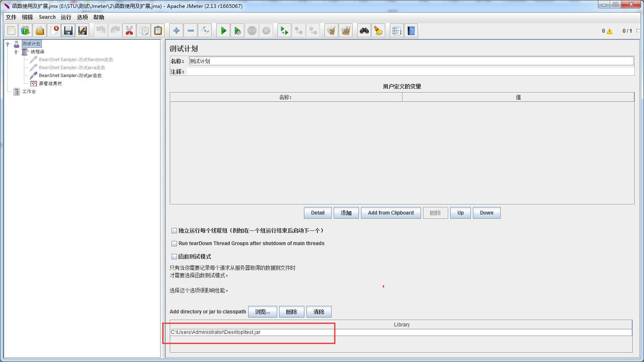This screenshot has width=644, height=362.
Task: Click the Undo arrow icon
Action: click(101, 31)
